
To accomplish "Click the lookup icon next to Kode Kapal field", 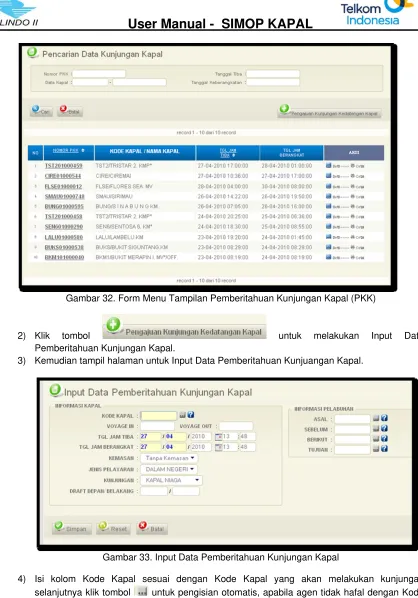I will coord(183,415).
